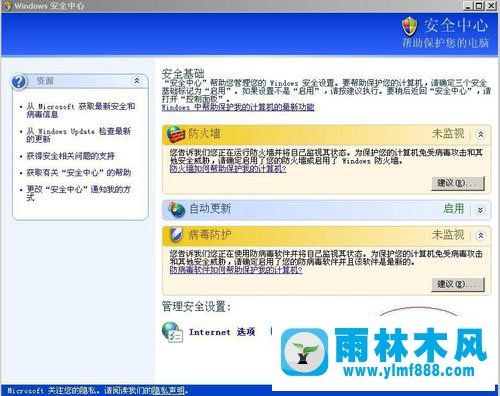Click the firewall 未监视 status text
Viewport: 500px width, 396px height.
tap(448, 134)
